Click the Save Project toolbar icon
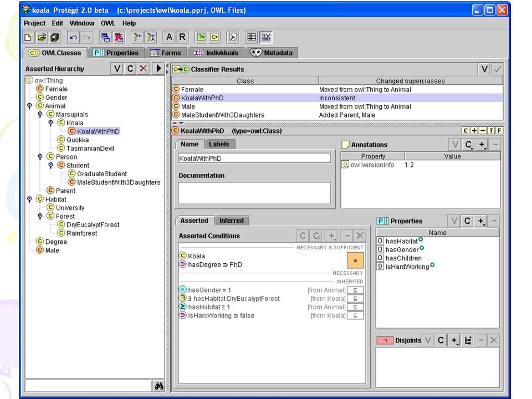Viewport: 532px width, 399px height. point(55,37)
